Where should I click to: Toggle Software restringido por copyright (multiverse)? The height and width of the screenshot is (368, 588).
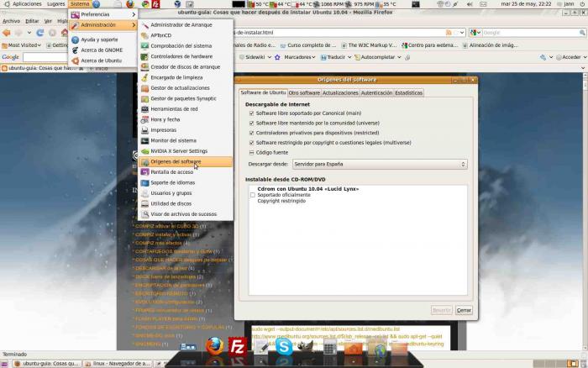pyautogui.click(x=252, y=143)
